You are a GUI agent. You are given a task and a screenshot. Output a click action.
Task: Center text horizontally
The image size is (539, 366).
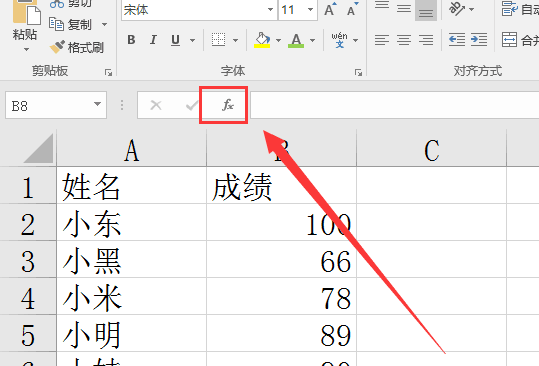coord(404,40)
